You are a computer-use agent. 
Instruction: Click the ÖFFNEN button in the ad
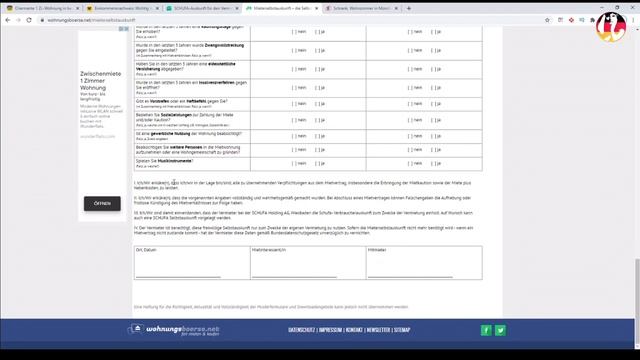click(102, 203)
